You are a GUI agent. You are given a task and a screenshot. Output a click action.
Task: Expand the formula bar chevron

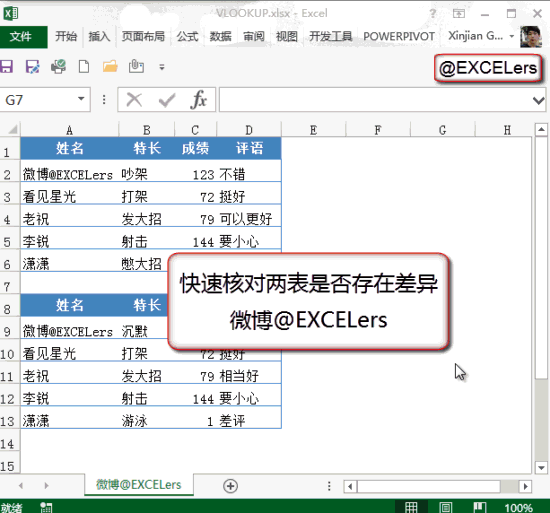click(538, 101)
